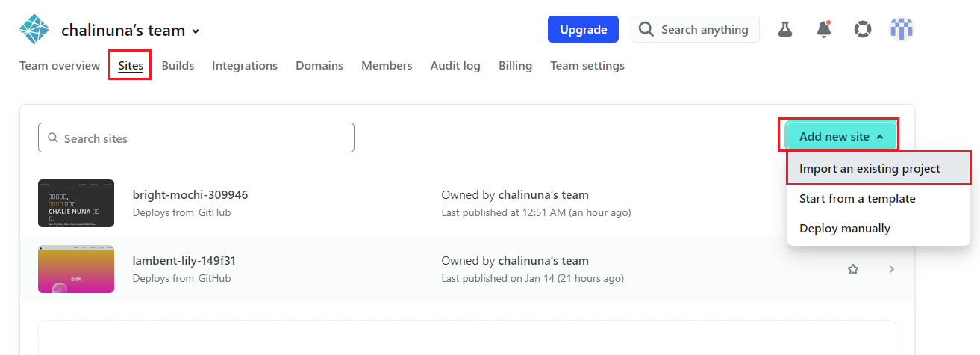Open the lambent-lily-149f31 site thumbnail
Image resolution: width=980 pixels, height=355 pixels.
coord(76,269)
